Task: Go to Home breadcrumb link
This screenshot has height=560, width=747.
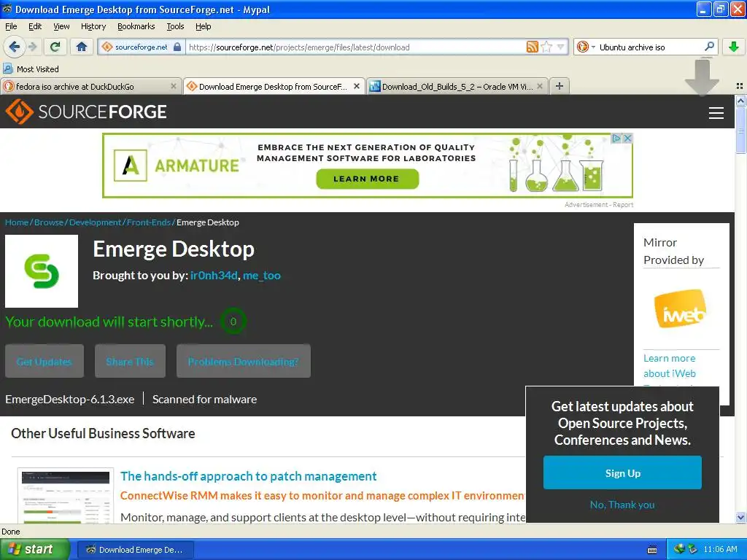Action: coord(17,222)
